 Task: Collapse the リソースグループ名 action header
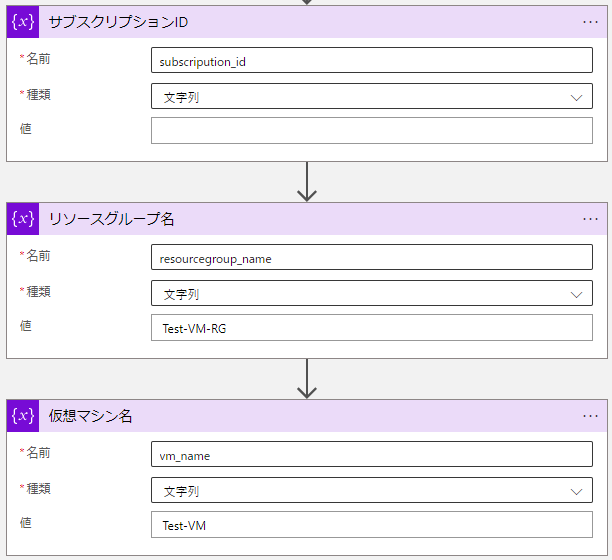(x=307, y=219)
